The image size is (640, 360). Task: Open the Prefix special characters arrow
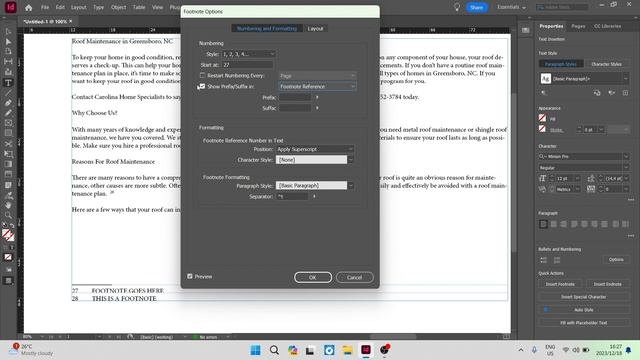[x=317, y=97]
